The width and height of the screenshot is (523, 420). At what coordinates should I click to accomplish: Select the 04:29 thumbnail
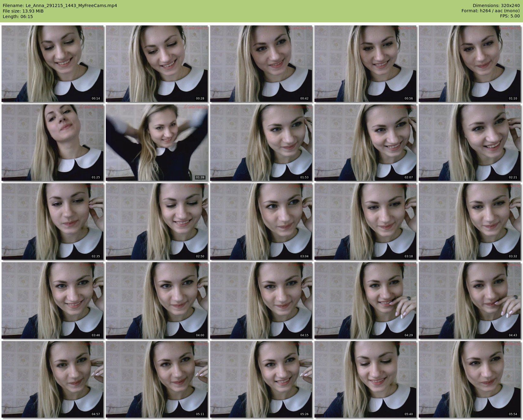coord(365,300)
